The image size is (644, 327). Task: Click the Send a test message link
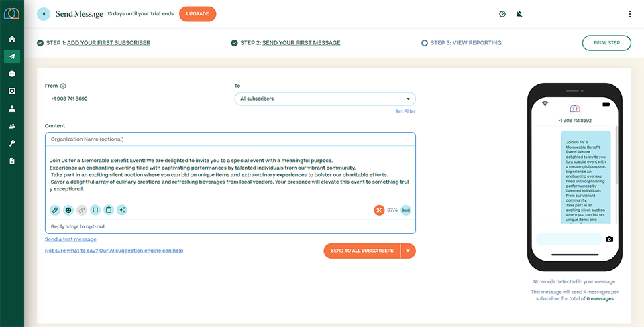(x=70, y=239)
